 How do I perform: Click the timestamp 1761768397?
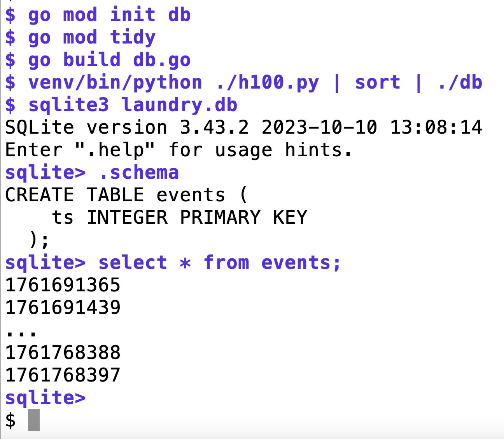pos(63,375)
